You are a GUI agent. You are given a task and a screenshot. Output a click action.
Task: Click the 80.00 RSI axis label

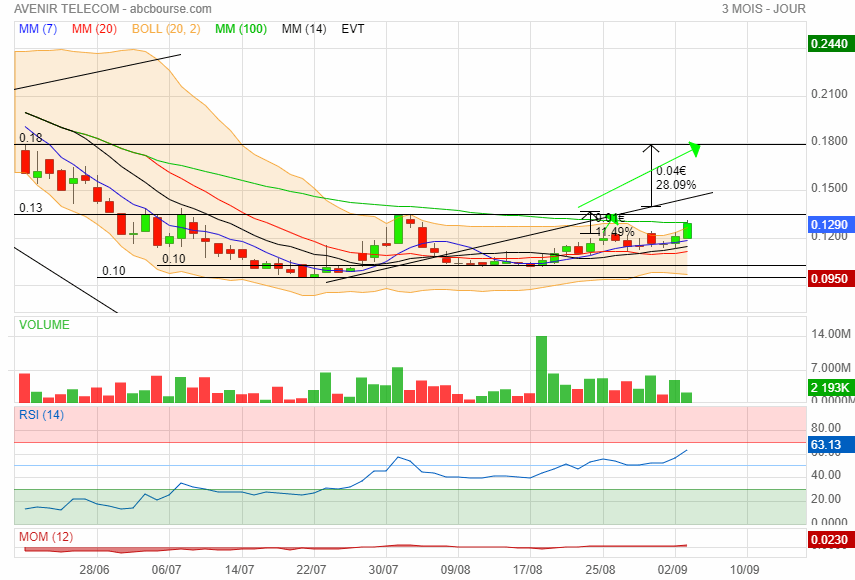coord(826,428)
